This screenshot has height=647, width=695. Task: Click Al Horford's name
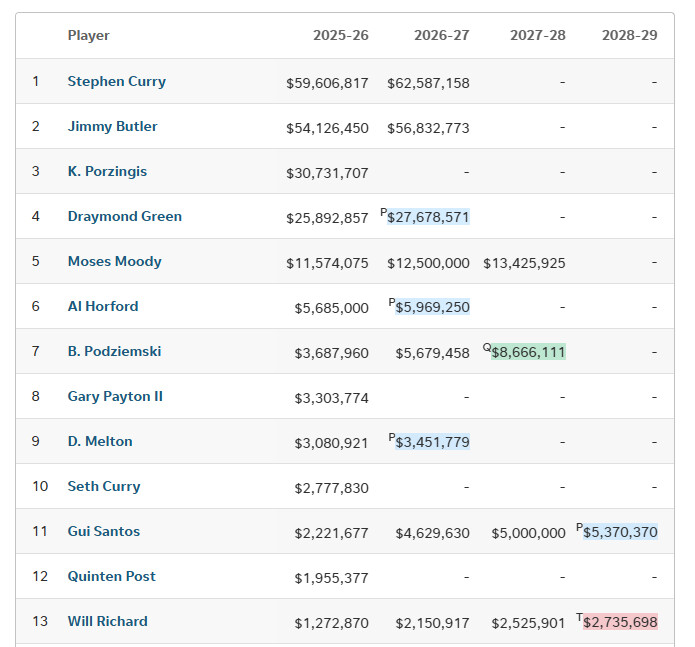click(102, 307)
